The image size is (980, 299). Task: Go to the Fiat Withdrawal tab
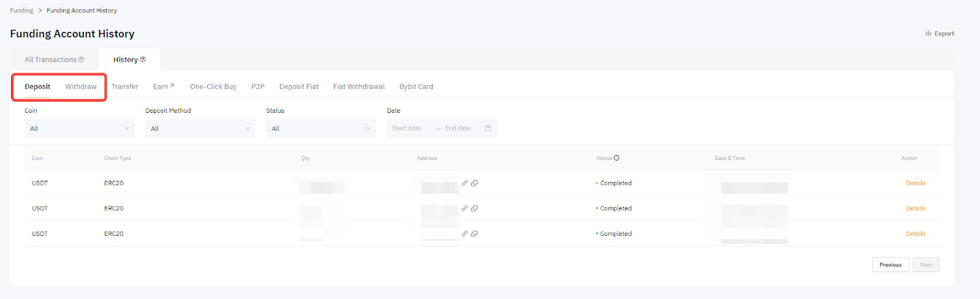(359, 86)
